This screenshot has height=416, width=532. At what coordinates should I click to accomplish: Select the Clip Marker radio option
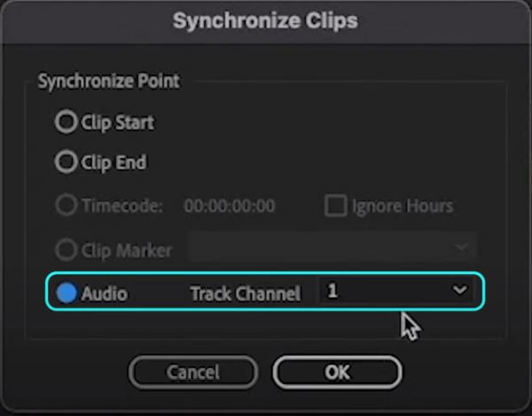tap(66, 250)
